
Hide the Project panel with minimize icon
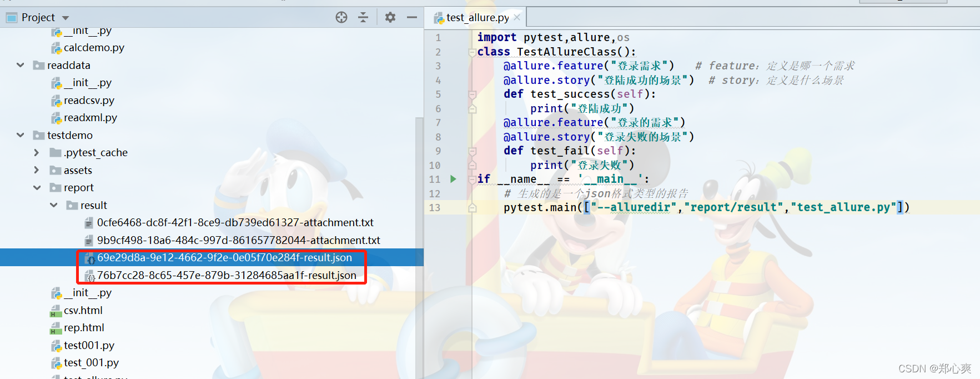412,17
